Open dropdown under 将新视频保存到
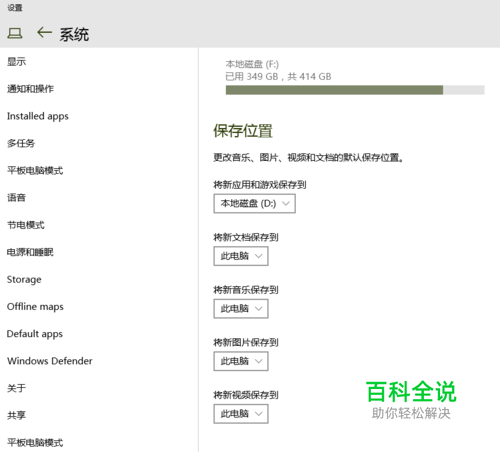This screenshot has height=452, width=500. 241,414
